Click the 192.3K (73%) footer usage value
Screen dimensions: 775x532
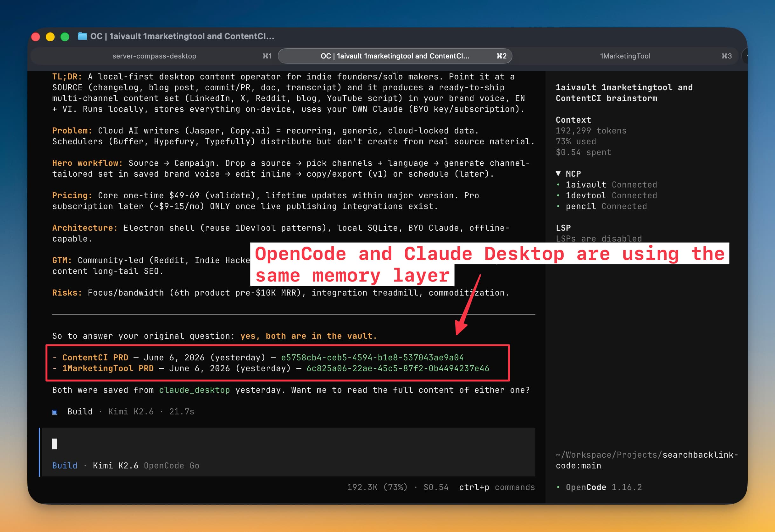377,487
